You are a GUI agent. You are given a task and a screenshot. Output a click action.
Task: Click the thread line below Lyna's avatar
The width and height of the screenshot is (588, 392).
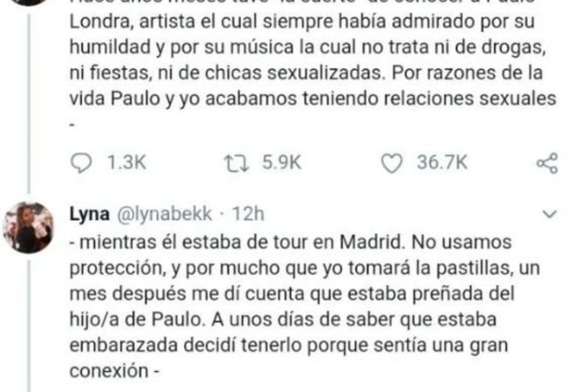click(29, 326)
